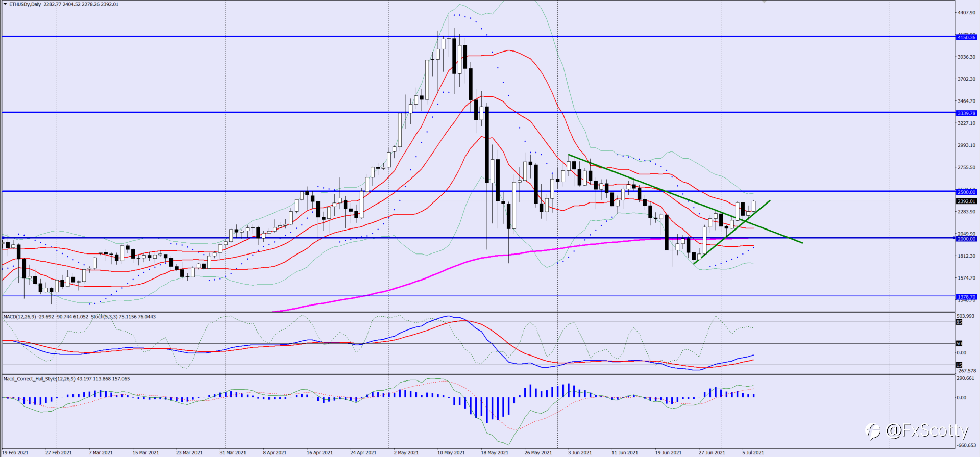The image size is (980, 457).
Task: Click the 23 Mar 2021 date label
Action: point(189,453)
